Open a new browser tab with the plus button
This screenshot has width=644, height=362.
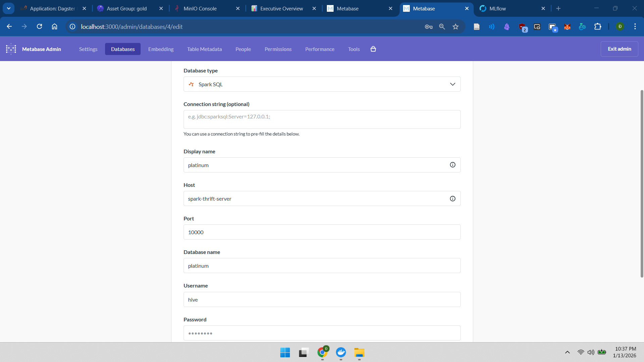558,8
